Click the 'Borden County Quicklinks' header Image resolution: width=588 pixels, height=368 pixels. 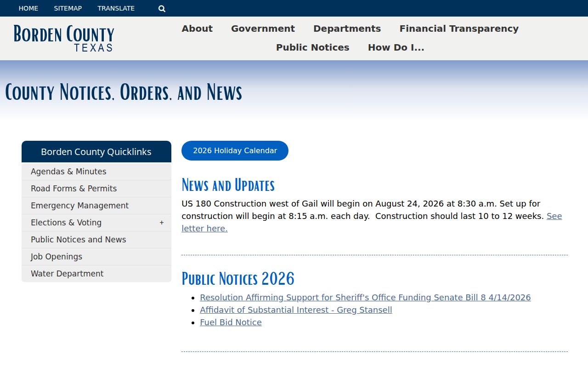pyautogui.click(x=96, y=152)
